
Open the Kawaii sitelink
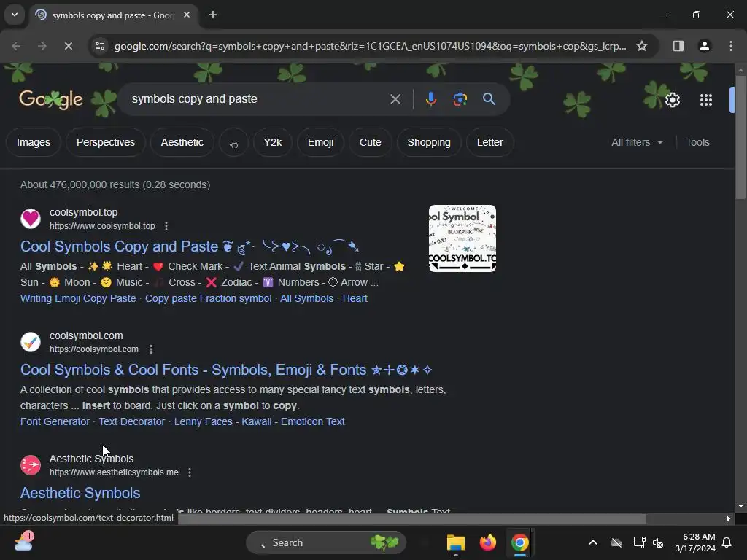click(256, 421)
